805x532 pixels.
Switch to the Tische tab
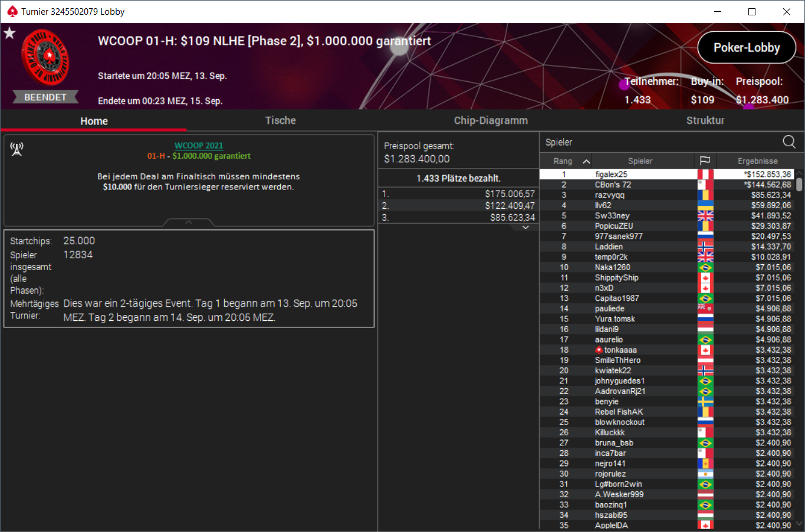280,120
